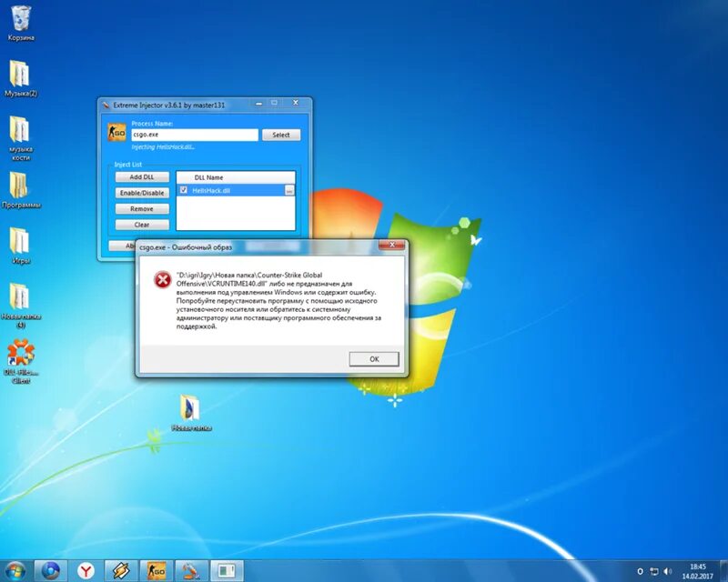Open the Музыка(2) desktop folder
The height and width of the screenshot is (582, 728).
20,78
